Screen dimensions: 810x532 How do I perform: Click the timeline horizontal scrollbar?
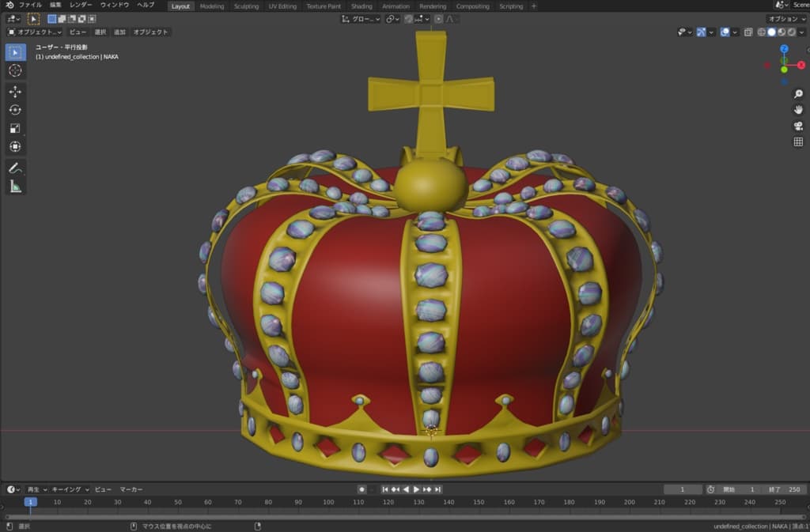[x=403, y=517]
